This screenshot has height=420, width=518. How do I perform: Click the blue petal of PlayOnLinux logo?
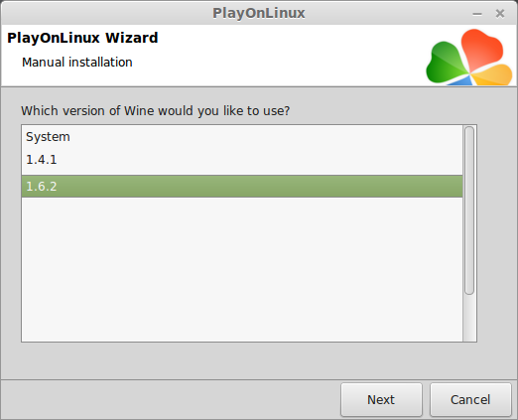point(460,80)
